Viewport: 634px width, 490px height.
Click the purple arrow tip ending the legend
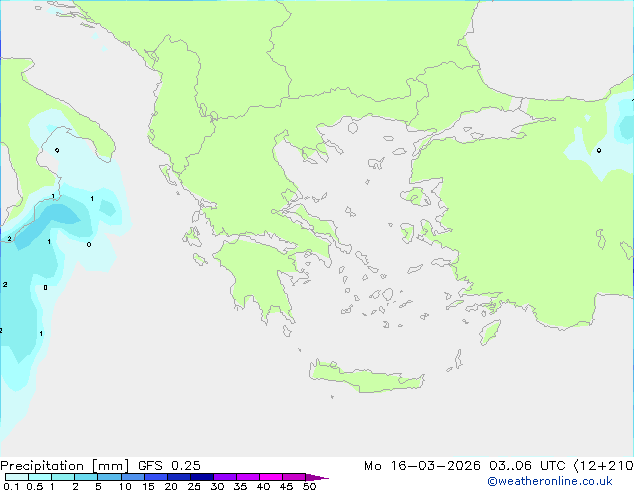(x=317, y=477)
